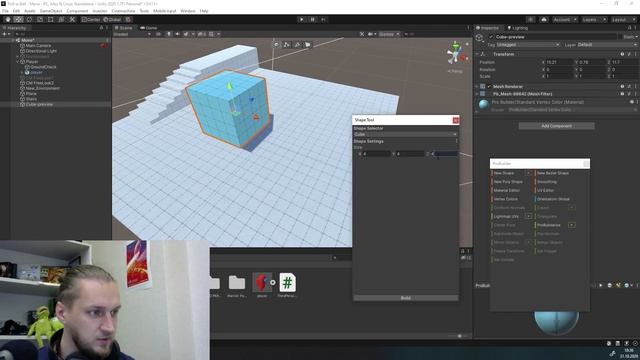640x360 pixels.
Task: Select the Move tool in toolbar
Action: (x=18, y=20)
